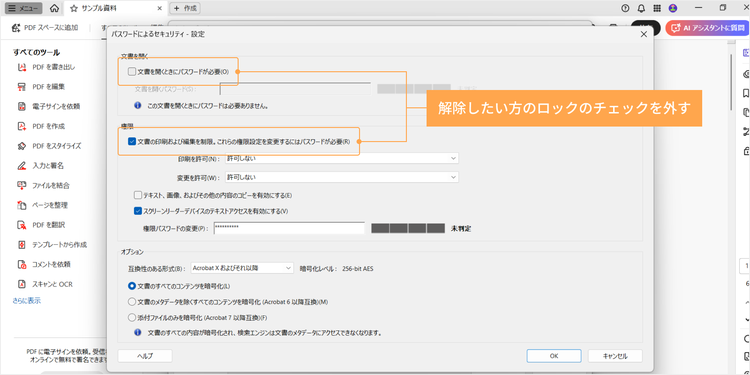The height and width of the screenshot is (375, 750).
Task: Select the PDF をスタイライズ tool
Action: coord(50,146)
